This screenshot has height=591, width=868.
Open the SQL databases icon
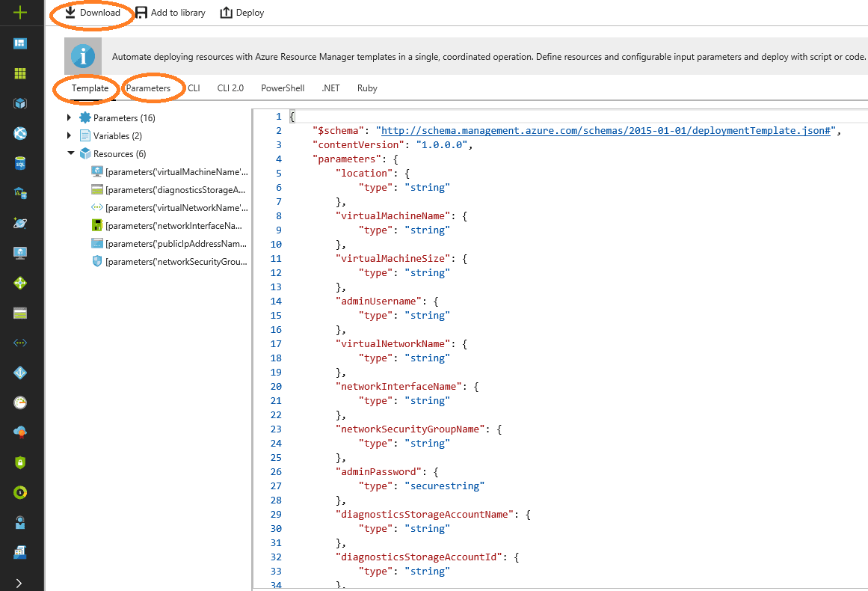20,163
